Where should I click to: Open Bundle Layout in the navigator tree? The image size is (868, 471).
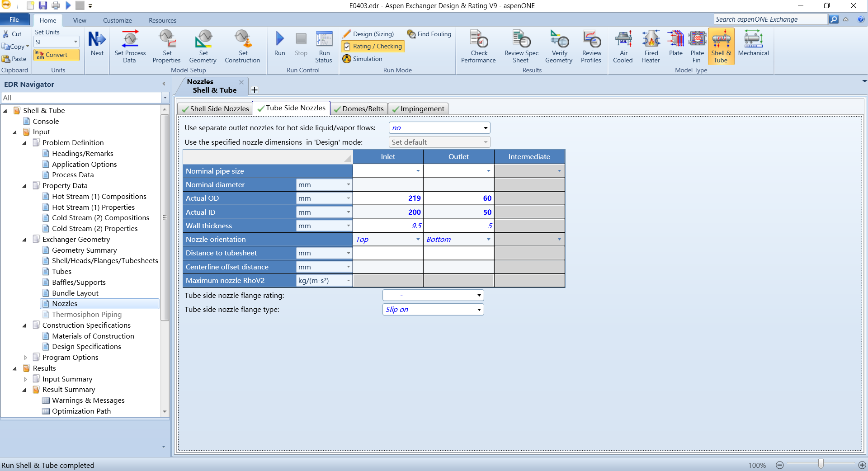point(75,293)
